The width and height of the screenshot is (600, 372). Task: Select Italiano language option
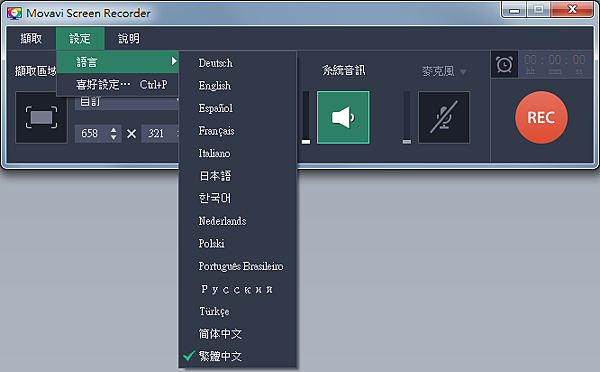coord(238,153)
